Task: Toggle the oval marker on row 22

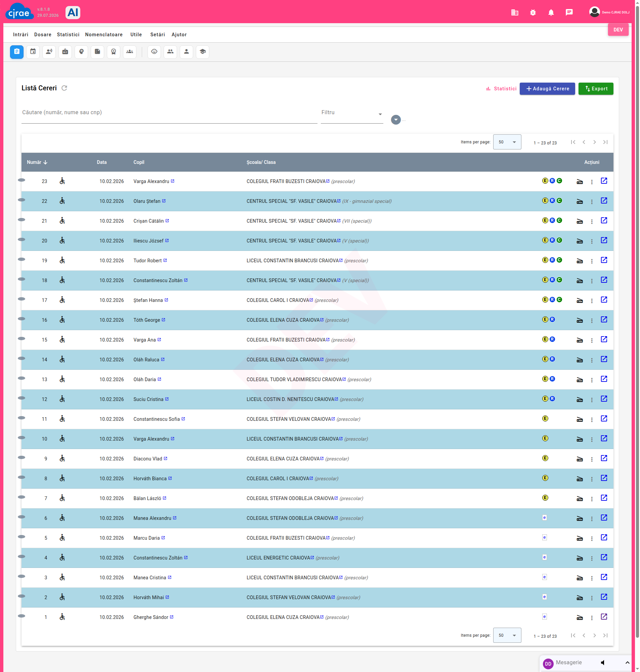Action: click(x=22, y=200)
